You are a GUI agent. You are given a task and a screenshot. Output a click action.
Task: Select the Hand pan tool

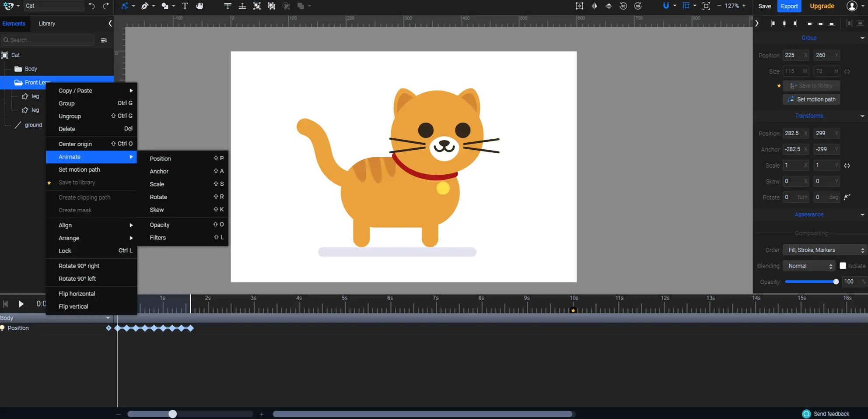(199, 6)
